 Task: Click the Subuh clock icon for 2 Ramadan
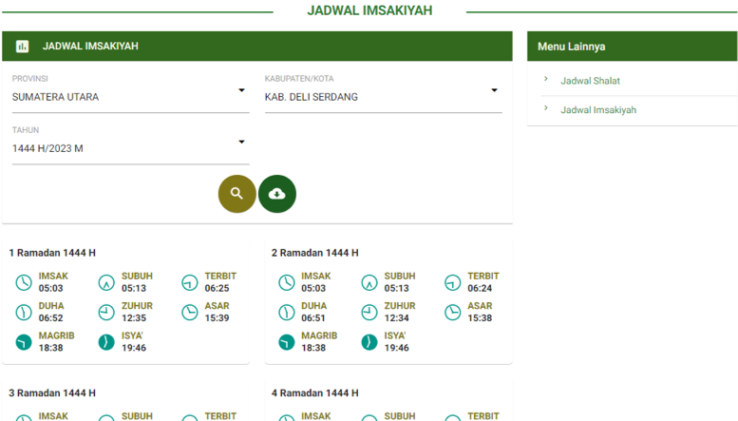(x=369, y=282)
